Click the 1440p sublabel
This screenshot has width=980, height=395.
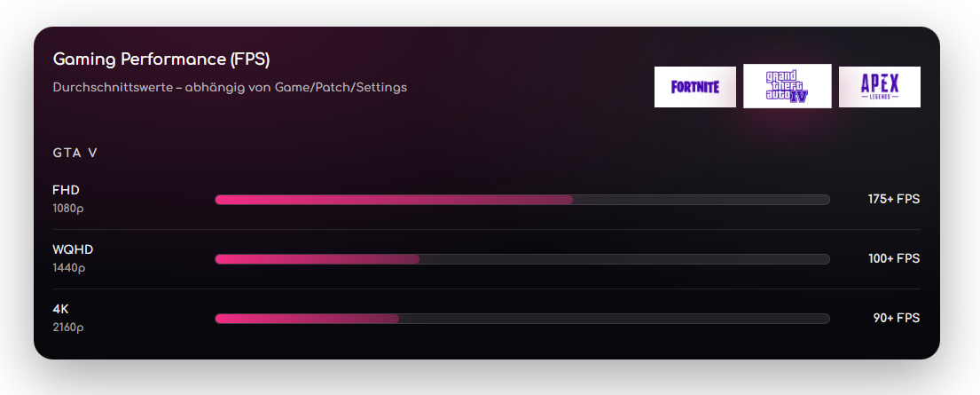tap(68, 268)
